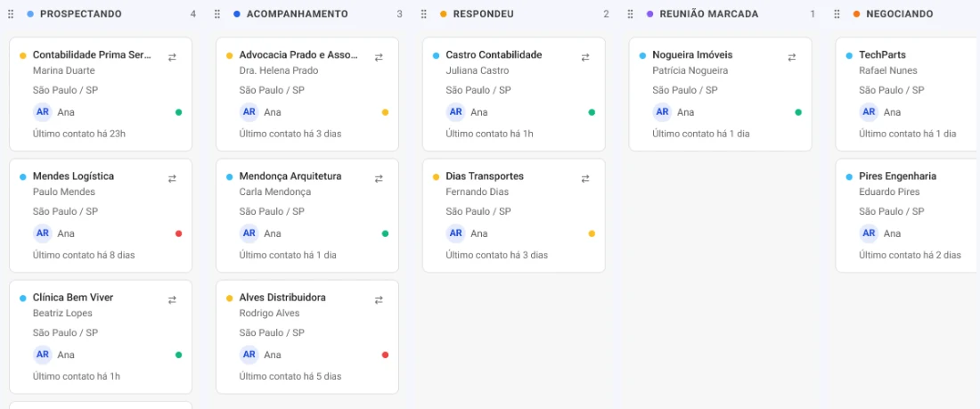Click contact name Fernando Dias
Screen dimensions: 980x409
coord(478,192)
